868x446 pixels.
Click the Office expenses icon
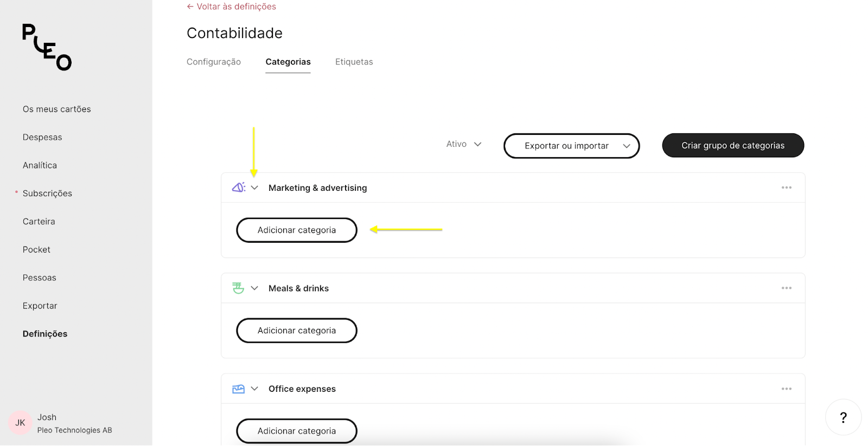[x=238, y=389]
